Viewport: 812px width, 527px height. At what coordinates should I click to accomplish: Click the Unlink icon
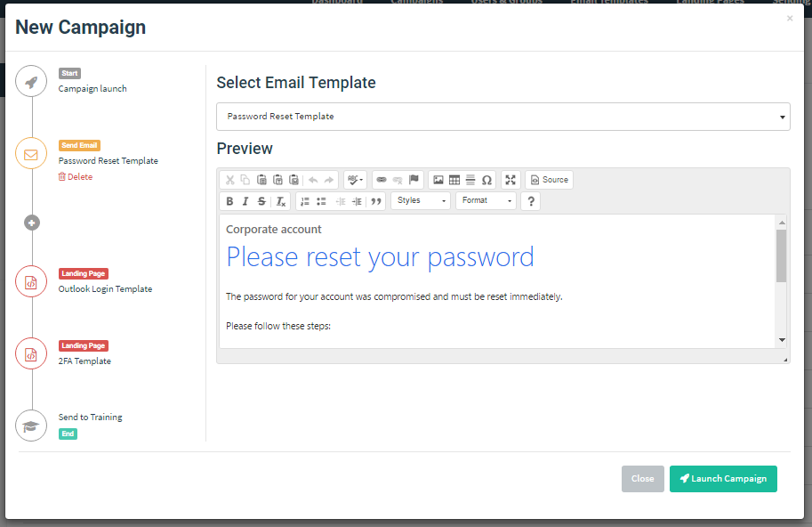tap(398, 180)
